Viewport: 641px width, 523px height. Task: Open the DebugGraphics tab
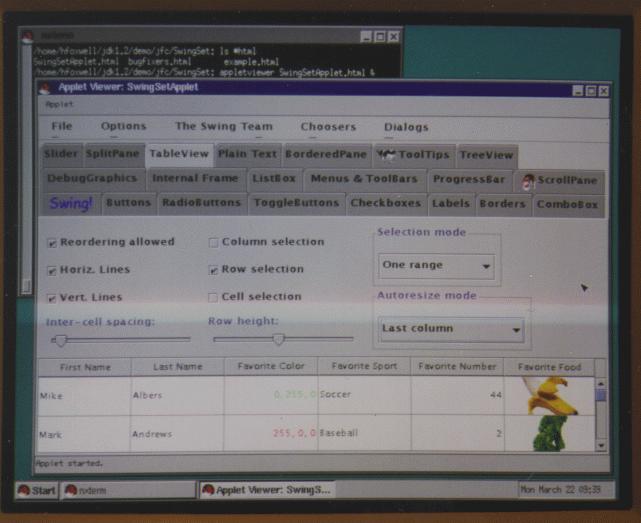[x=92, y=179]
